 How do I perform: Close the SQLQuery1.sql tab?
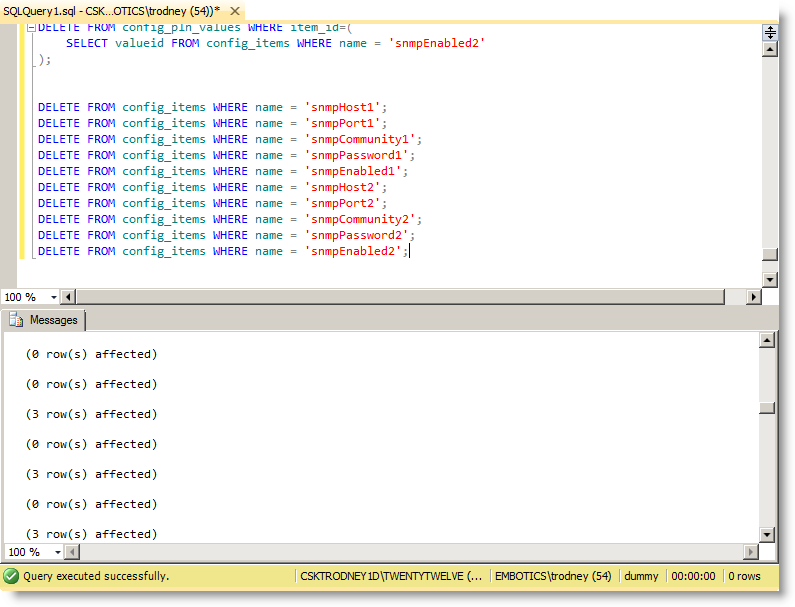coord(235,11)
